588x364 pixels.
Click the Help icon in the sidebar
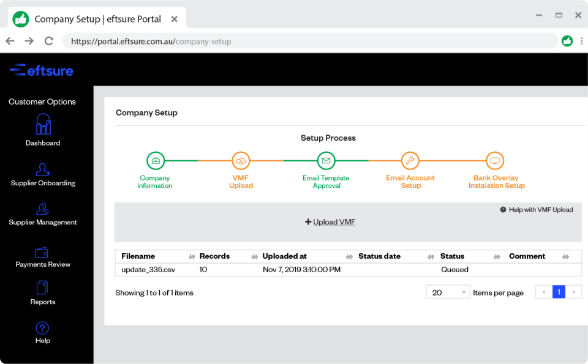coord(42,329)
